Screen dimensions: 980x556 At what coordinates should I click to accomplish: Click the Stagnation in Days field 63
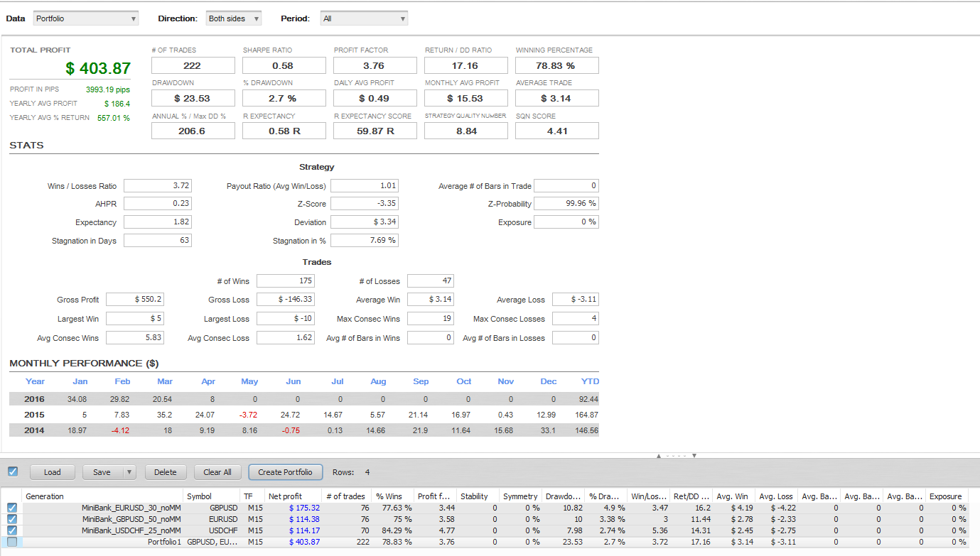[158, 240]
